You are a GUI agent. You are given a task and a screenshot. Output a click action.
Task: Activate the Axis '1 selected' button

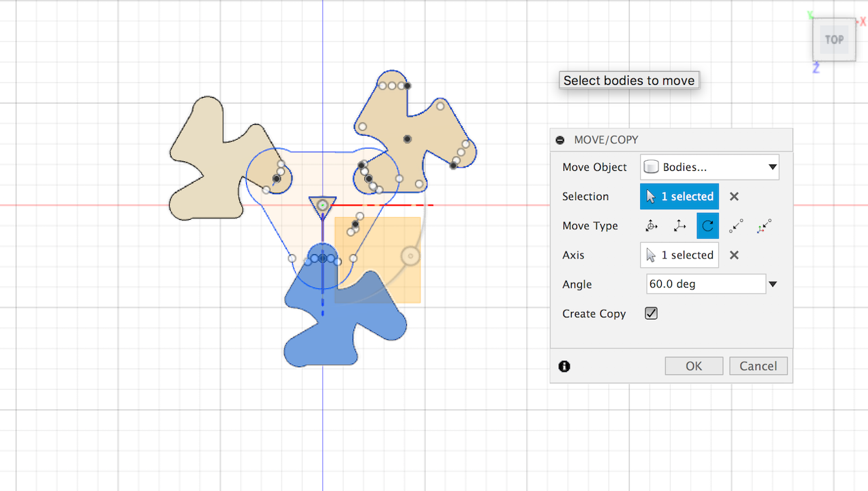679,255
